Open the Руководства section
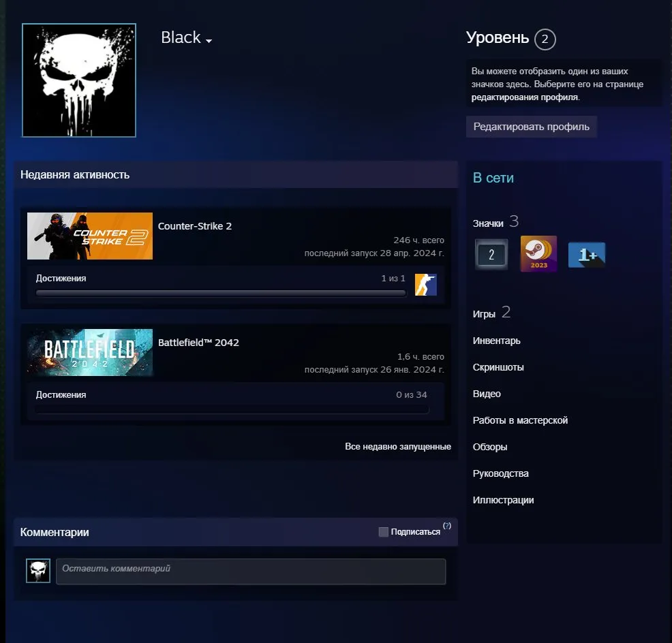Viewport: 672px width, 643px height. coord(500,474)
